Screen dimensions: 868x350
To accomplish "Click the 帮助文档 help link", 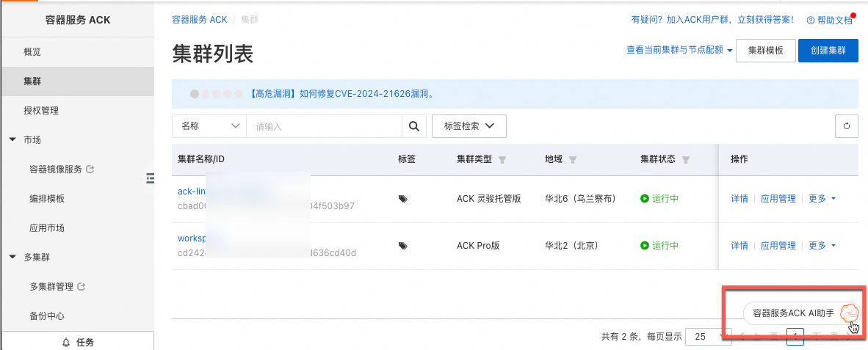I will tap(829, 20).
